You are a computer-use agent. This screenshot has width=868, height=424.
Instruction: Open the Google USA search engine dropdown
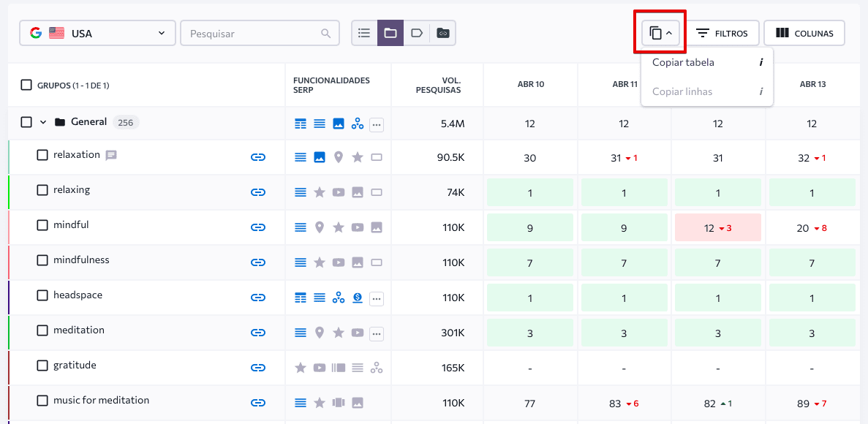pos(97,33)
